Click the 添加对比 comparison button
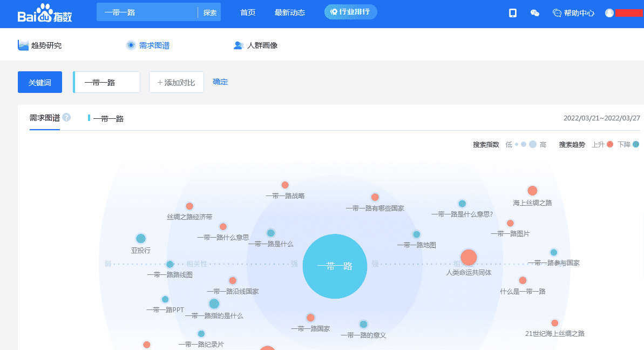This screenshot has width=644, height=350. tap(176, 82)
